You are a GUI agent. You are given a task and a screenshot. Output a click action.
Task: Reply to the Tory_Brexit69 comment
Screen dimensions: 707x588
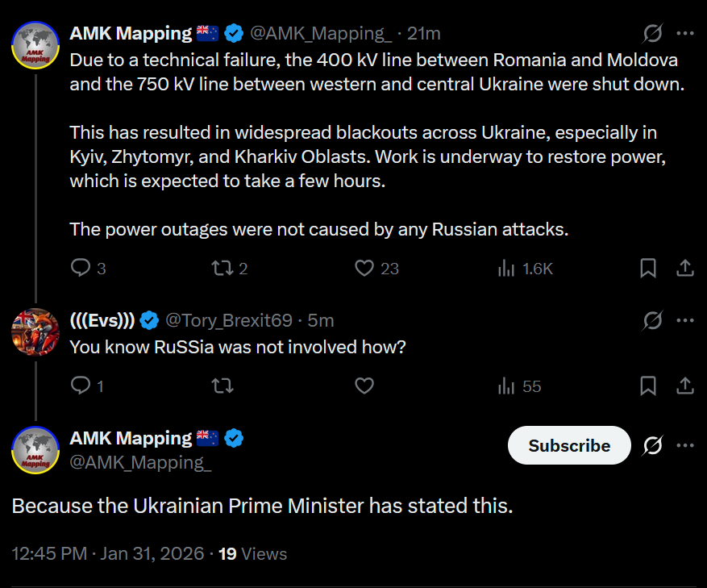tap(81, 386)
